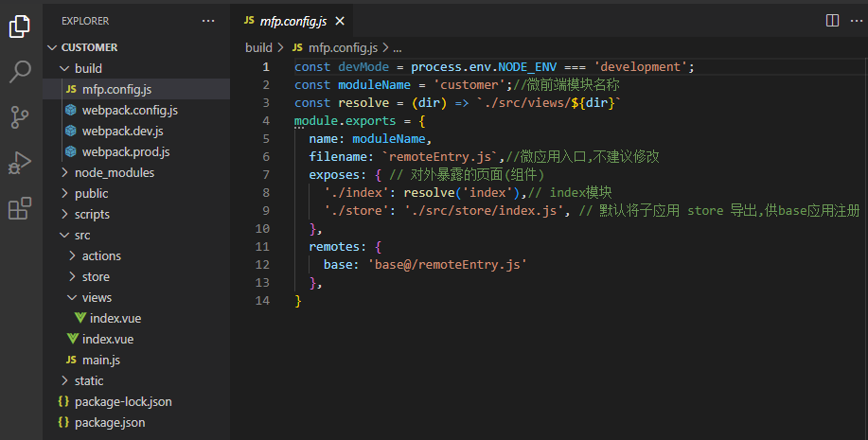The width and height of the screenshot is (868, 440).
Task: Click the build breadcrumb segment
Action: click(258, 47)
